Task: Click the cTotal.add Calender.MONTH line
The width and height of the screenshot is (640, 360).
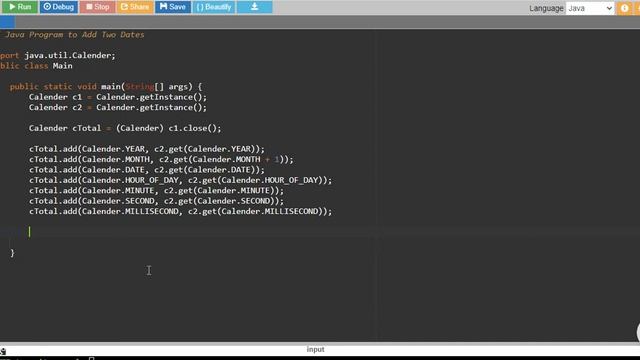Action: tap(161, 159)
